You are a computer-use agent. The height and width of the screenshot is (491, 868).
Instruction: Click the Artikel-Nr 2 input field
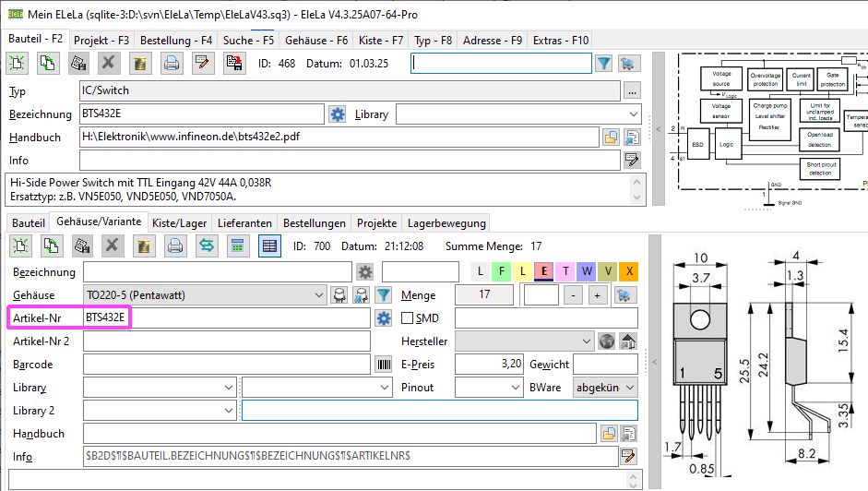click(227, 341)
